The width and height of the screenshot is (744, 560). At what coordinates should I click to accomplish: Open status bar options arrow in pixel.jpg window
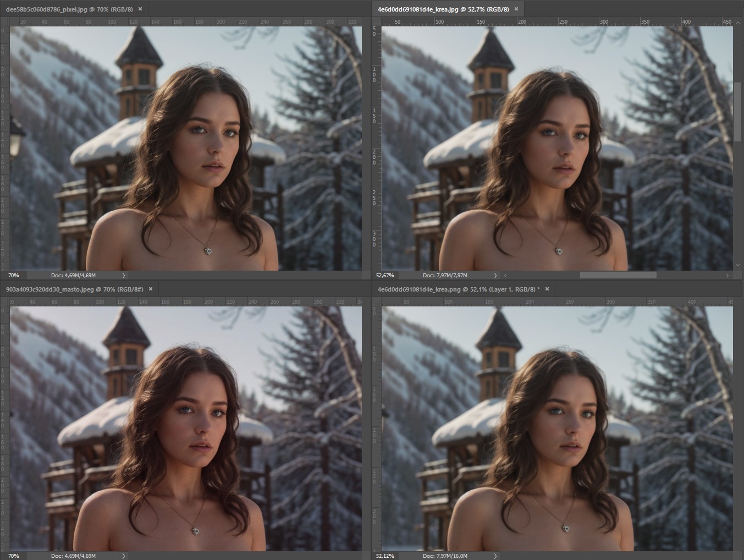tap(124, 275)
